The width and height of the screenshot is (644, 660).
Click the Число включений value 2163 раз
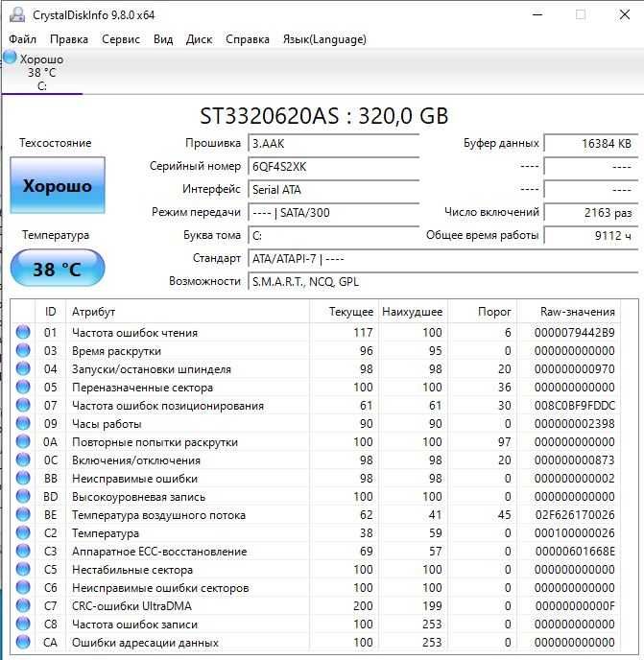point(591,213)
